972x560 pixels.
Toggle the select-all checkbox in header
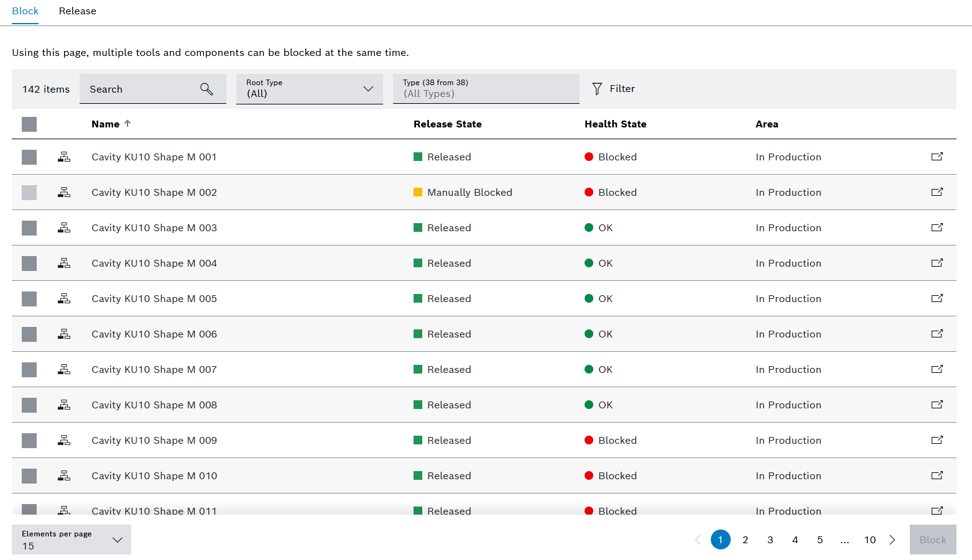click(29, 124)
